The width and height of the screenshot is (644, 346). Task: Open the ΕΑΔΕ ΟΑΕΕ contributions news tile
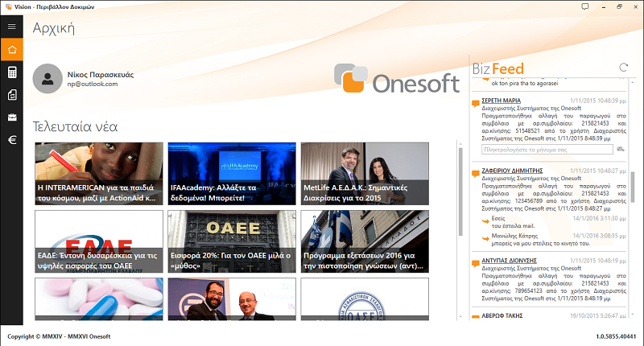(97, 241)
